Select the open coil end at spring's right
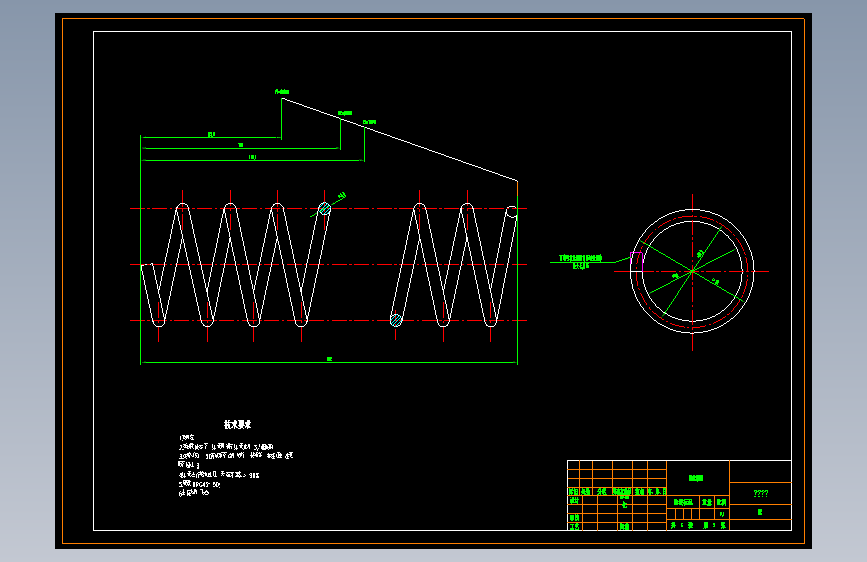The height and width of the screenshot is (562, 867). pos(511,212)
